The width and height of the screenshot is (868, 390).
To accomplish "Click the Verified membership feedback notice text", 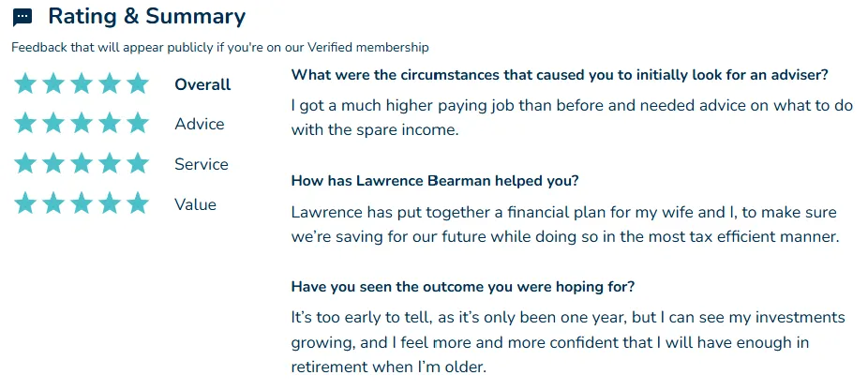I will point(219,48).
